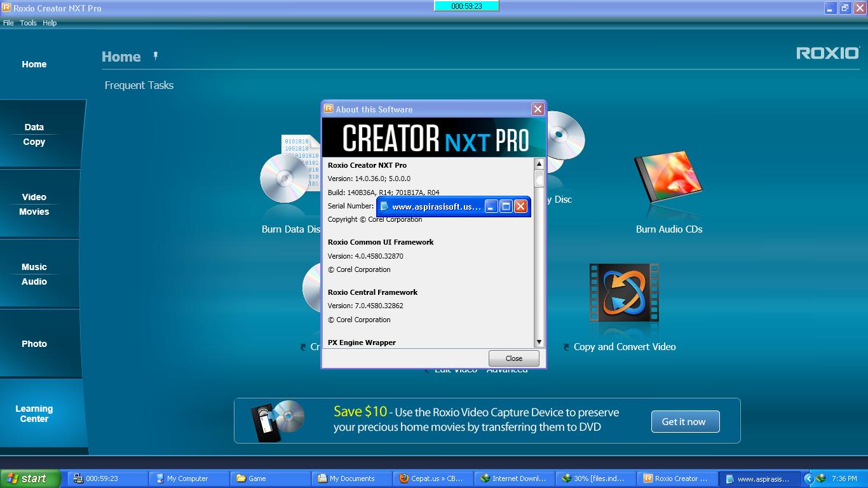This screenshot has width=868, height=488.
Task: Click the Roxio icon in main title bar
Action: (6, 8)
